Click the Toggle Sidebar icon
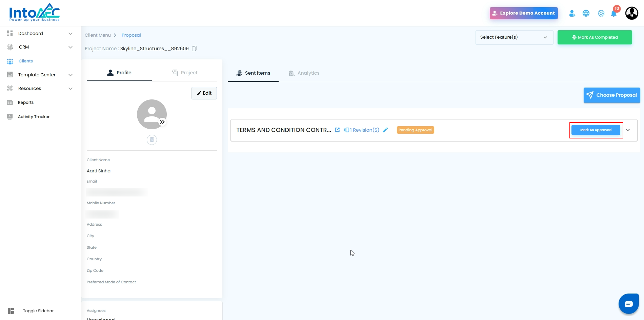This screenshot has height=320, width=644. point(11,311)
